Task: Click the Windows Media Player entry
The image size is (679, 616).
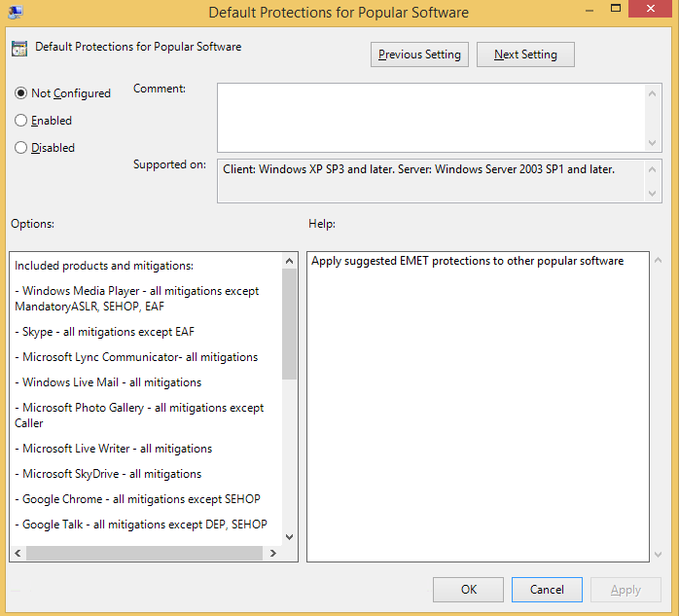Action: coord(136,299)
